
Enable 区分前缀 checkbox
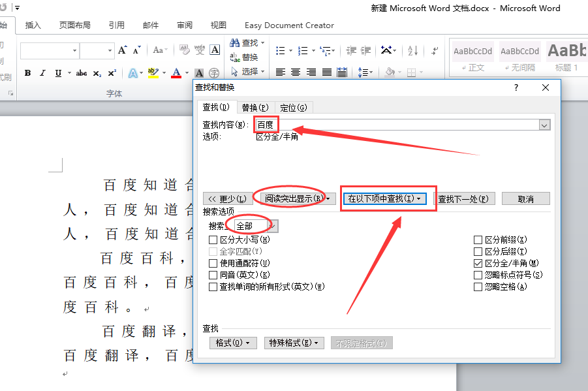[x=478, y=240]
